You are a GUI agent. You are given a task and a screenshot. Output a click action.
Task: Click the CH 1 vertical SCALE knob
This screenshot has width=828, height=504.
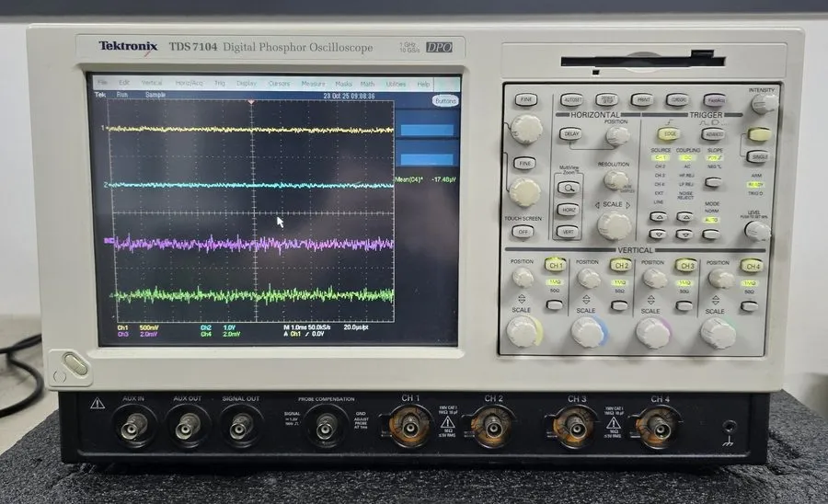[522, 332]
